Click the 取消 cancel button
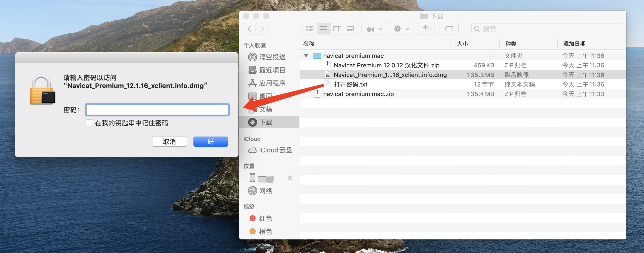The width and height of the screenshot is (644, 253). pos(170,142)
